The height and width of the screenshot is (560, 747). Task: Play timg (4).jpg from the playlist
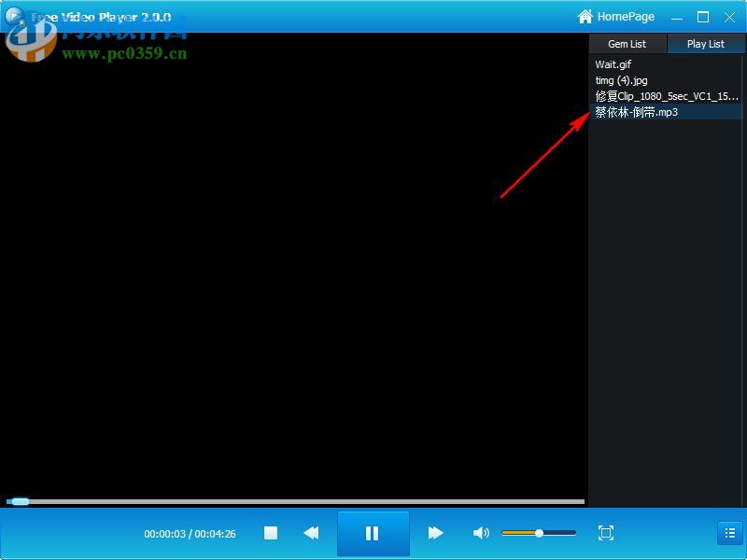620,80
